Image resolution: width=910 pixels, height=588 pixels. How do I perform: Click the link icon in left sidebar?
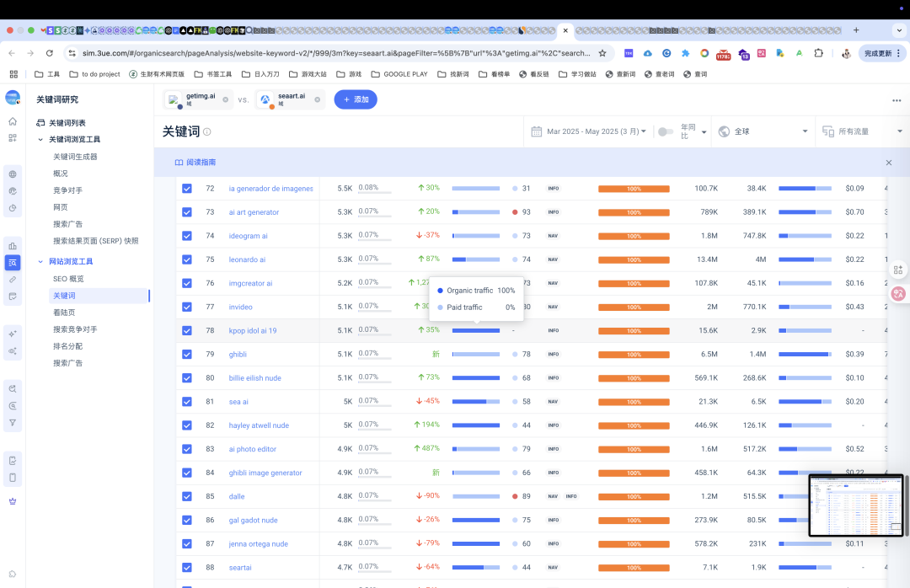coord(13,280)
